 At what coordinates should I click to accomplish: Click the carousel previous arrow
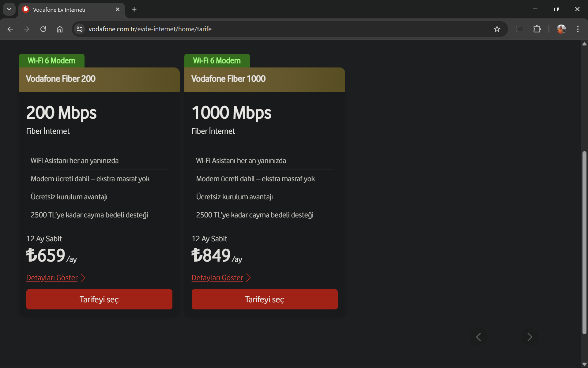[x=479, y=337]
